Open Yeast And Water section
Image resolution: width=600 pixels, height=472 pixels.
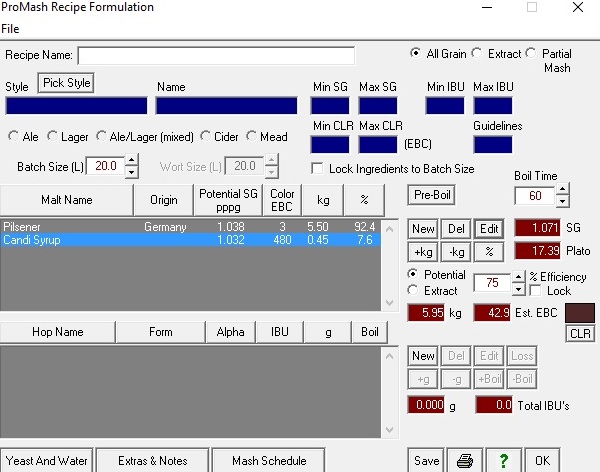point(46,461)
